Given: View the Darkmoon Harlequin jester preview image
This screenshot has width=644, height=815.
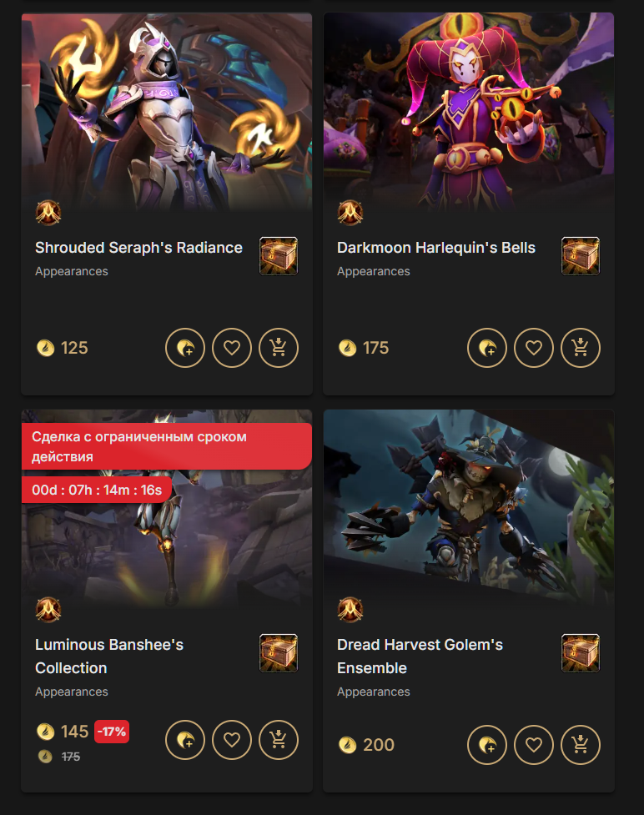Looking at the screenshot, I should [x=469, y=112].
